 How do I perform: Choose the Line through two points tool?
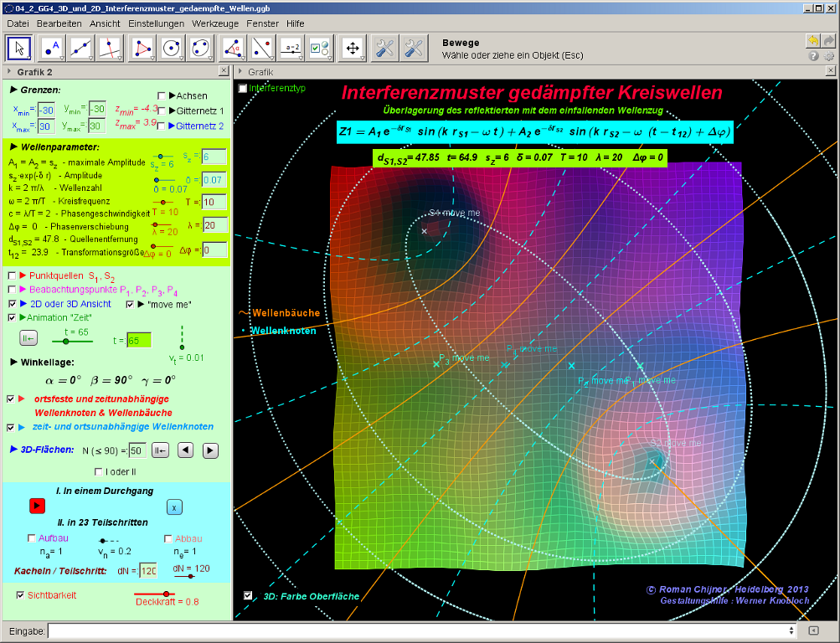81,49
